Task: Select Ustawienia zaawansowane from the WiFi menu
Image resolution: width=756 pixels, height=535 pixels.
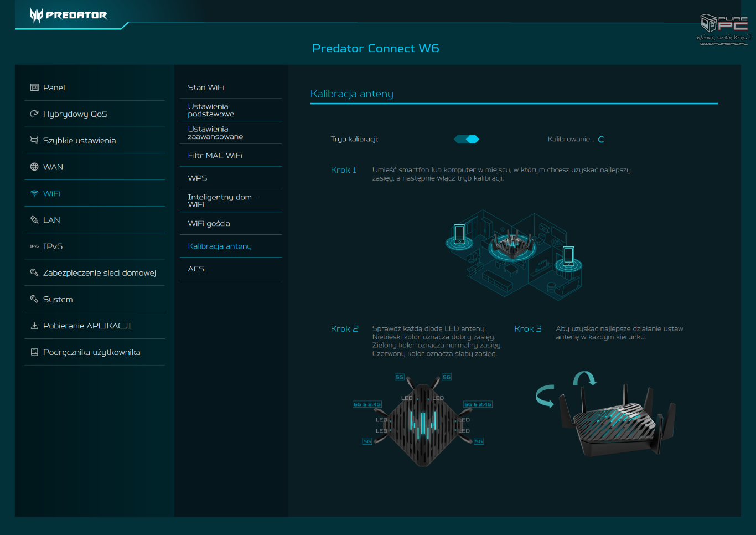Action: [215, 132]
